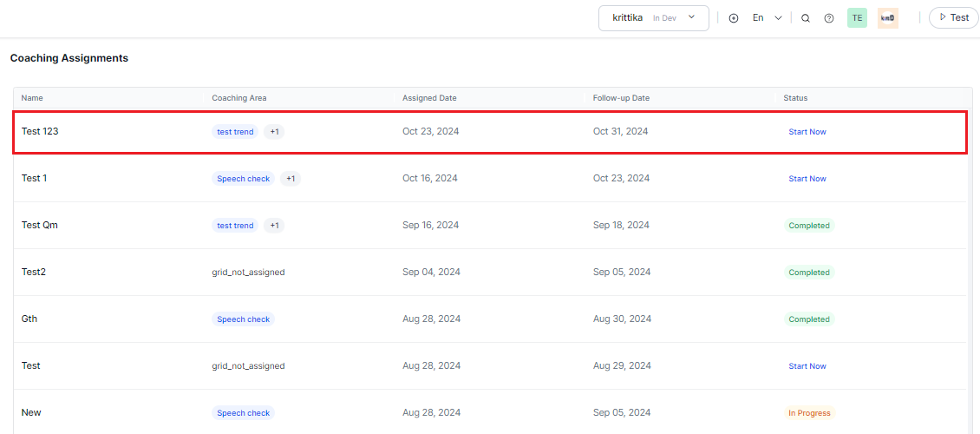Click the In Progress status for New
The height and width of the screenshot is (434, 980).
(x=808, y=413)
